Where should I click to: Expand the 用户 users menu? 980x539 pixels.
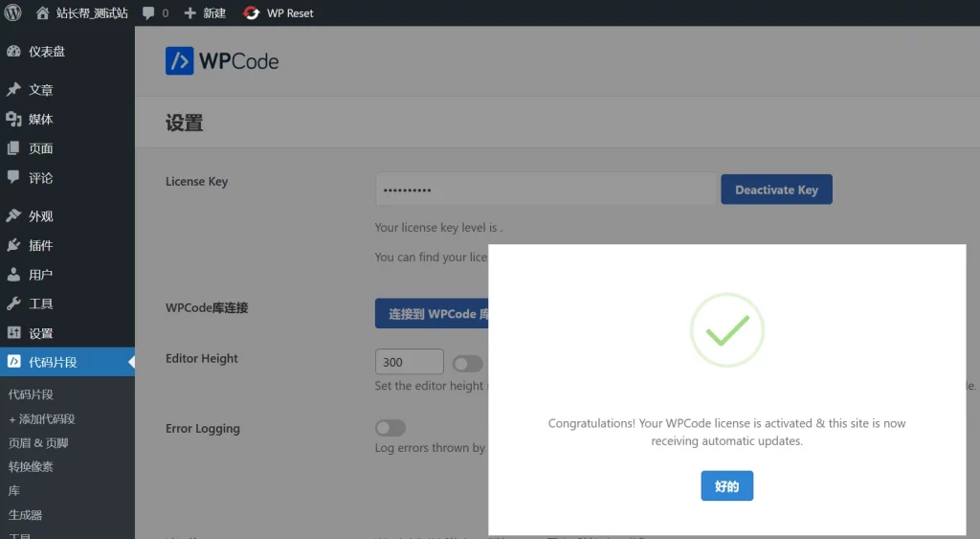click(40, 275)
